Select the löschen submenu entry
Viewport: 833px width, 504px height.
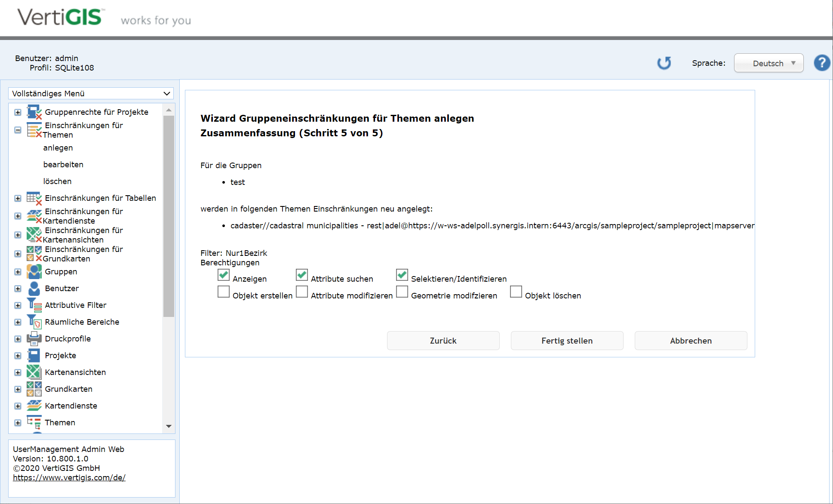57,181
